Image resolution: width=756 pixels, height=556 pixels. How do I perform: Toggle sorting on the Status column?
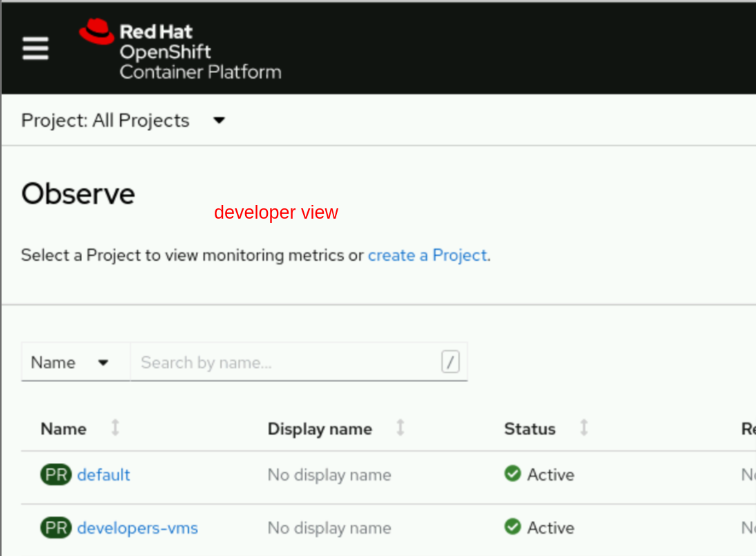pos(584,428)
